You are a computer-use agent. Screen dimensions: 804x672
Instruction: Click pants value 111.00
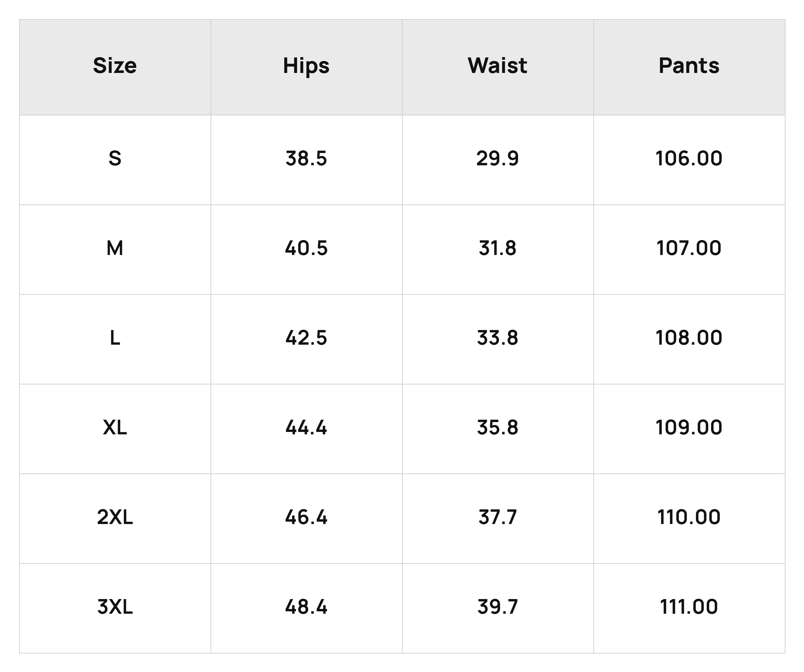point(689,607)
